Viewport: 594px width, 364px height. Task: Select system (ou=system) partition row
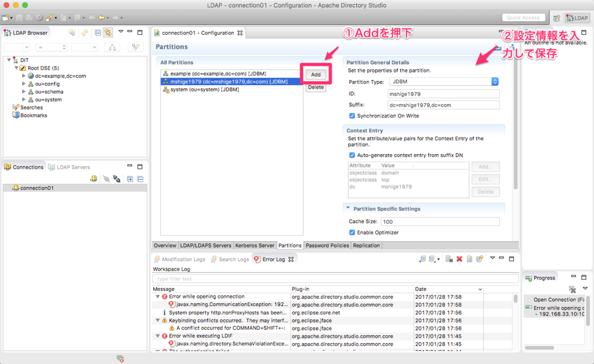click(231, 90)
